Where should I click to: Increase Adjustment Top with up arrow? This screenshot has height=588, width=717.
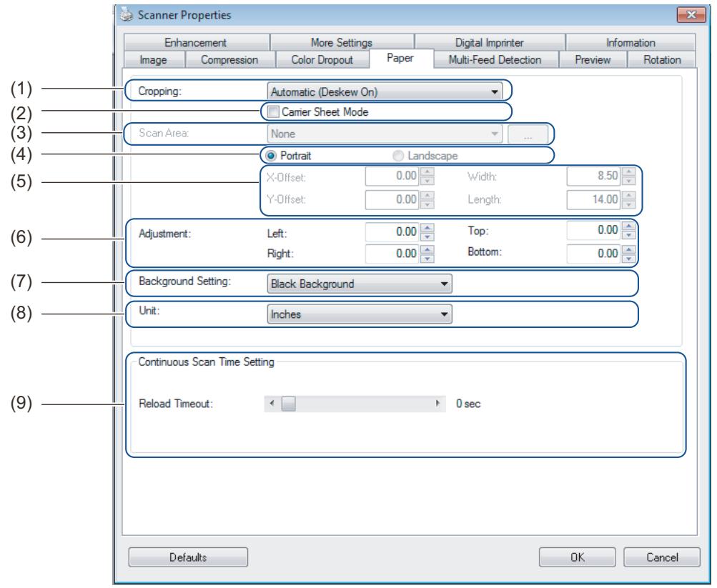[x=629, y=226]
